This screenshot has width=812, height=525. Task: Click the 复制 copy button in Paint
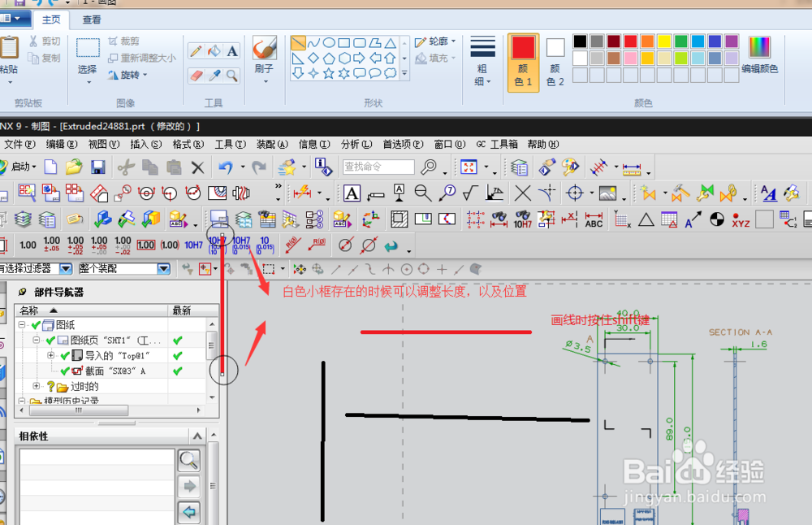click(x=45, y=58)
